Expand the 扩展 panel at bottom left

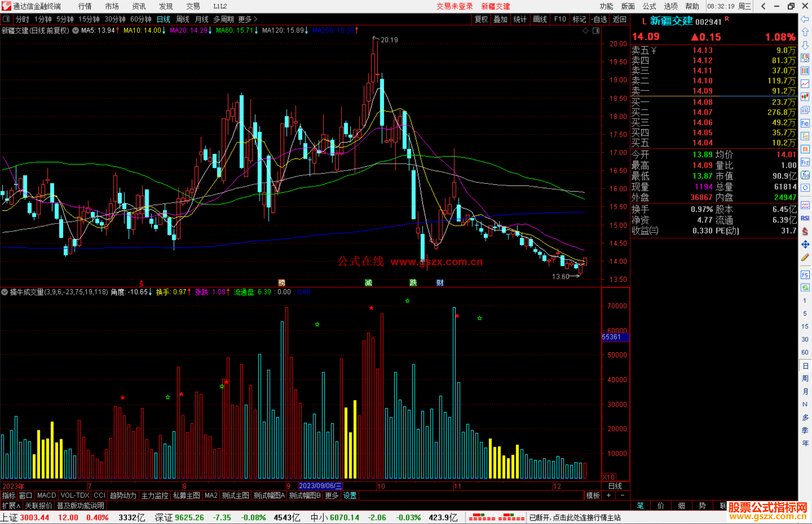(x=11, y=506)
